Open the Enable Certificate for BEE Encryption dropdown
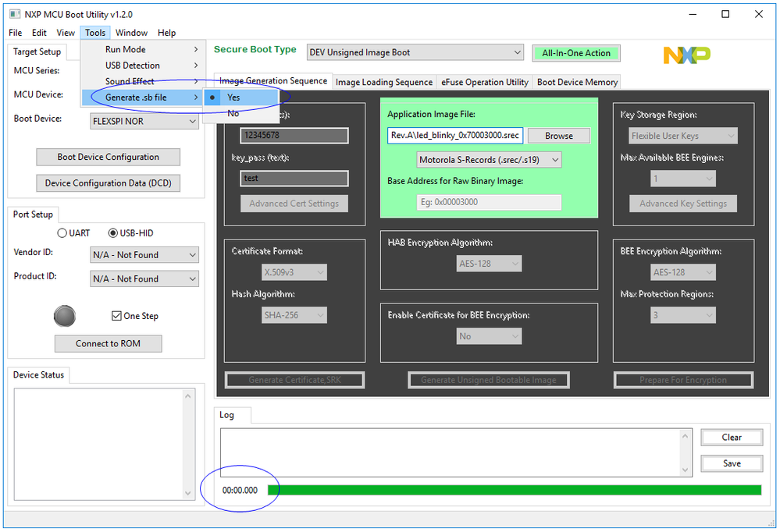 pyautogui.click(x=489, y=337)
